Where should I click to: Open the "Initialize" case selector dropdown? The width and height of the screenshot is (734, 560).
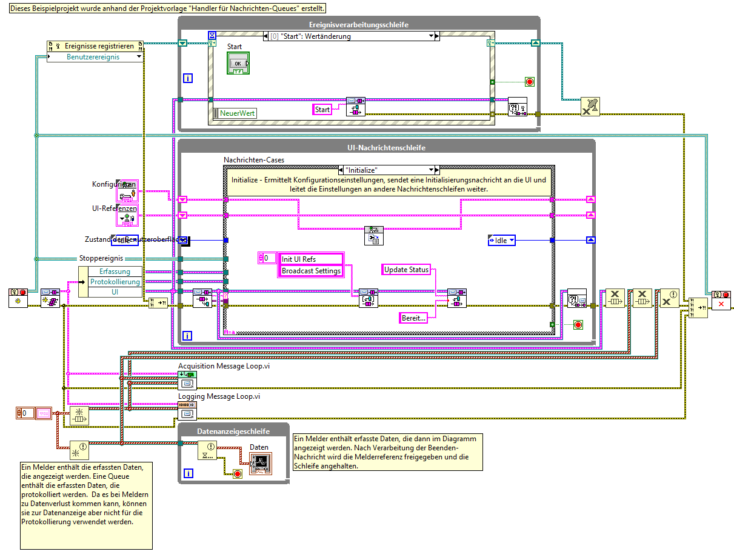click(x=432, y=170)
